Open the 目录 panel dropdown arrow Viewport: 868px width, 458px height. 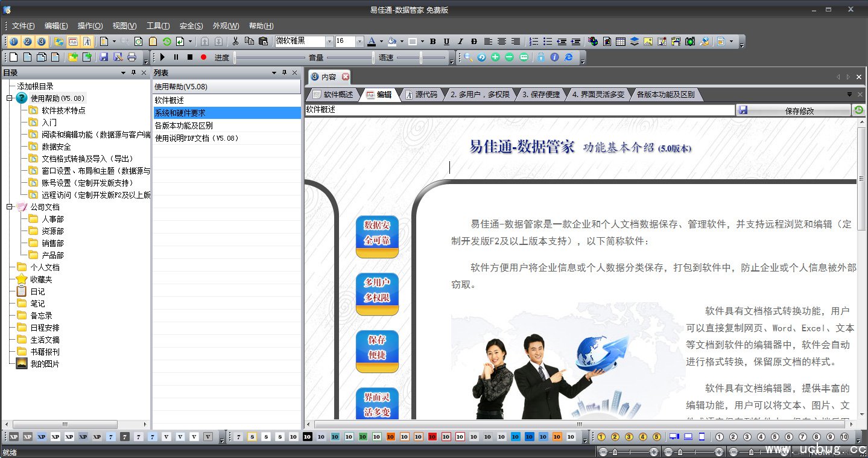point(123,73)
